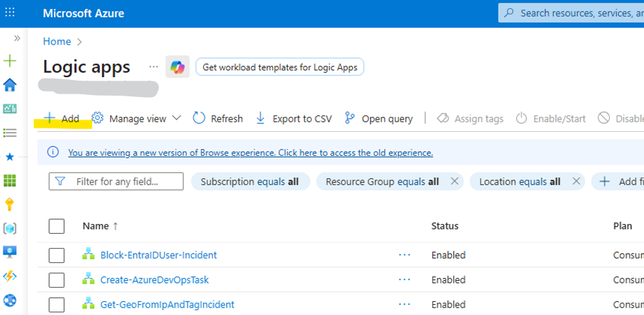Image resolution: width=644 pixels, height=315 pixels.
Task: Click the Copilot icon beside Logic apps
Action: 177,67
